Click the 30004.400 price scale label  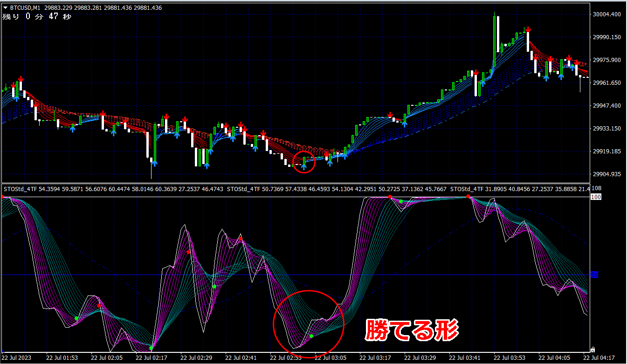(607, 14)
